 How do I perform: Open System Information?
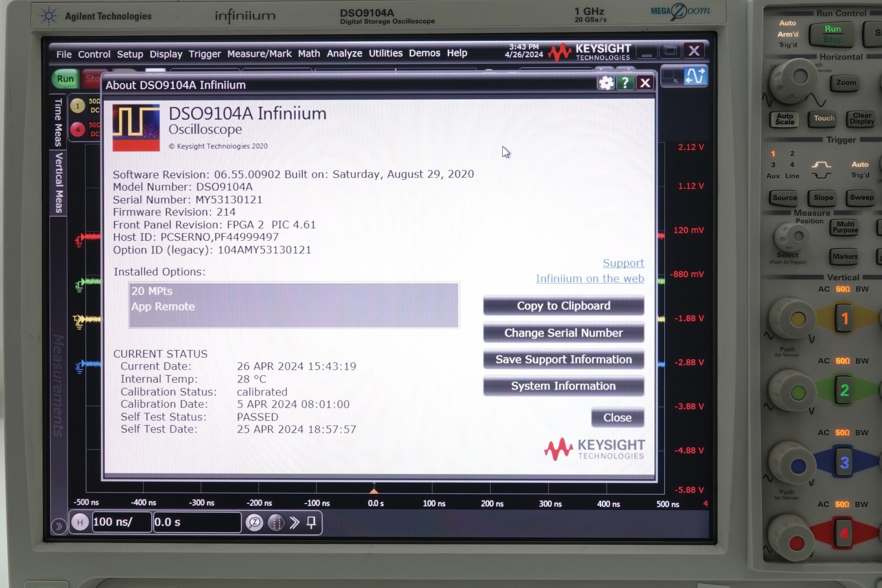click(x=563, y=386)
